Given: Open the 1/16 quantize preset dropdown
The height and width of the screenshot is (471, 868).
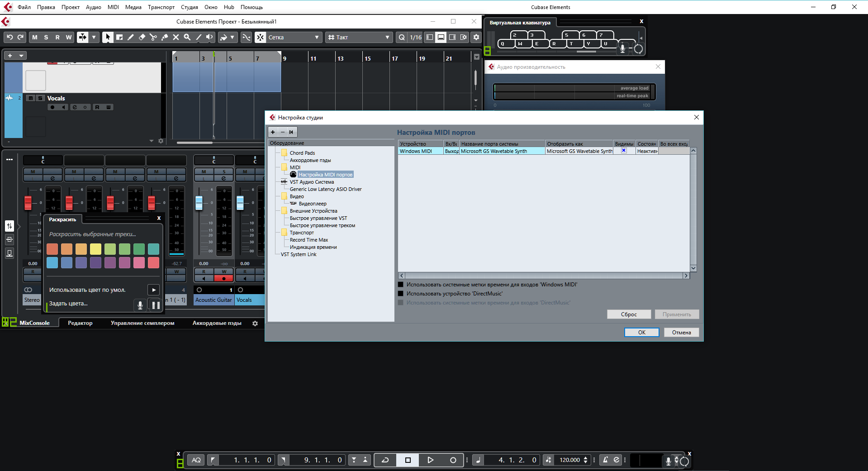Looking at the screenshot, I should click(x=415, y=37).
